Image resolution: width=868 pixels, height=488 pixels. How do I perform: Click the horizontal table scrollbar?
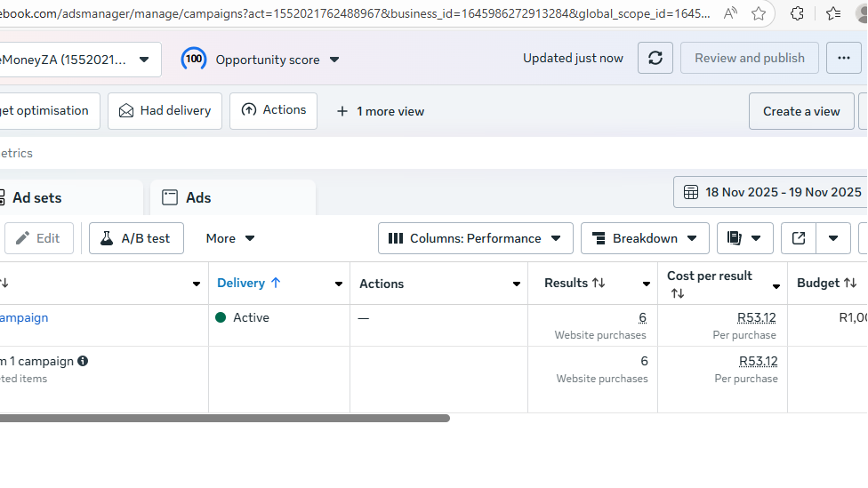click(x=222, y=418)
